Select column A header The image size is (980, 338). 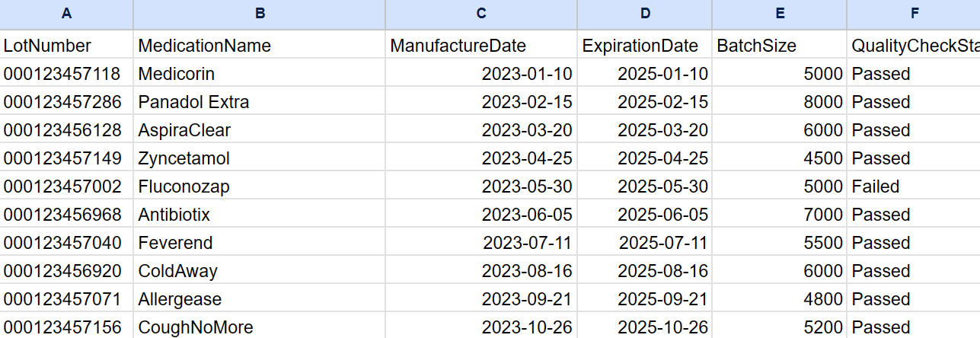[66, 13]
